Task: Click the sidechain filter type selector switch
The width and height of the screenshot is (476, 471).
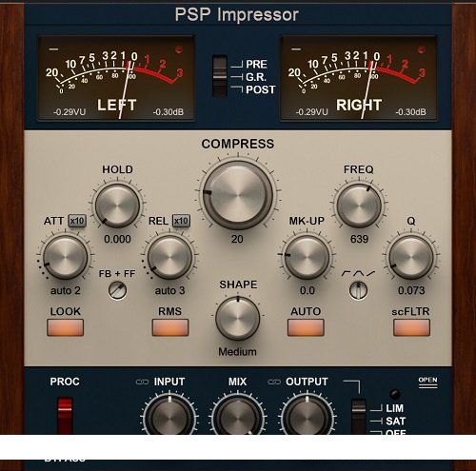Action: (x=358, y=290)
